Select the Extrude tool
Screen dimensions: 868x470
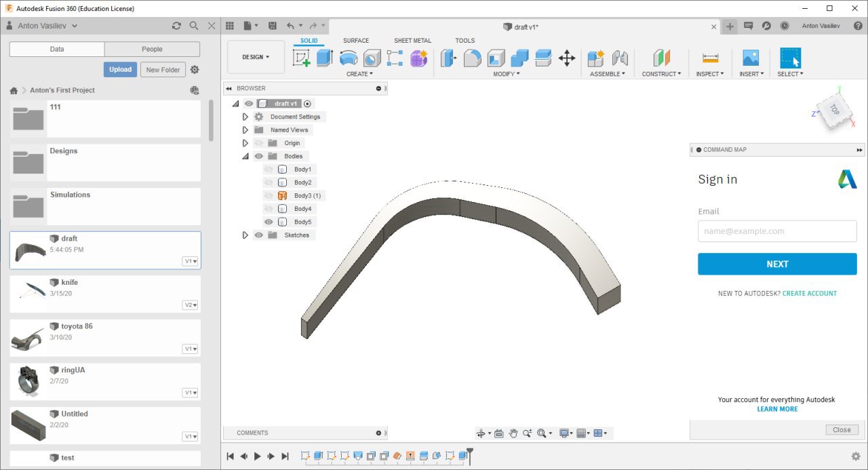coord(325,58)
